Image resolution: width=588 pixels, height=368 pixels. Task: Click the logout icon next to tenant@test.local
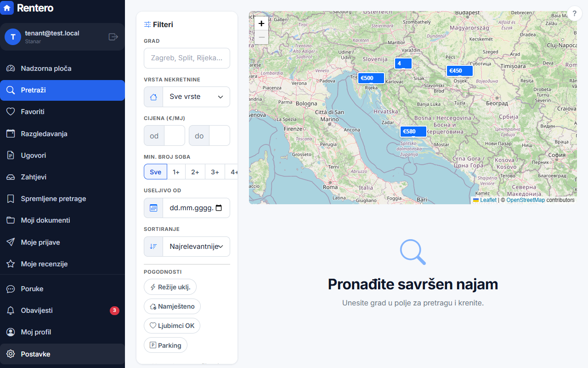tap(113, 37)
